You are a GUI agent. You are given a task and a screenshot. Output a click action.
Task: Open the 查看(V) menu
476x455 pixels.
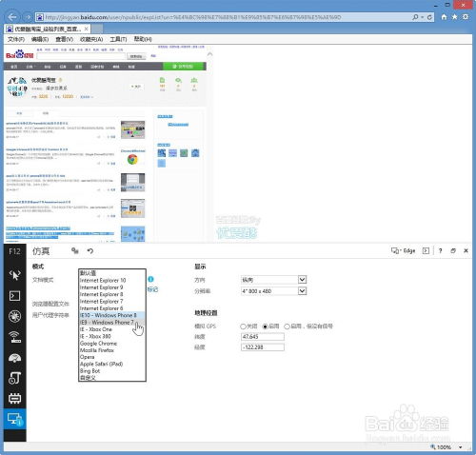(64, 39)
